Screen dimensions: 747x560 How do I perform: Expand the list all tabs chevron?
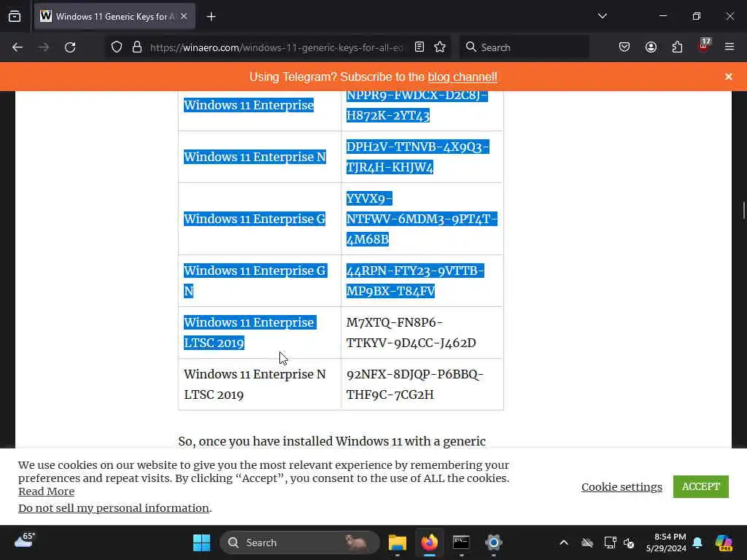[x=602, y=16]
